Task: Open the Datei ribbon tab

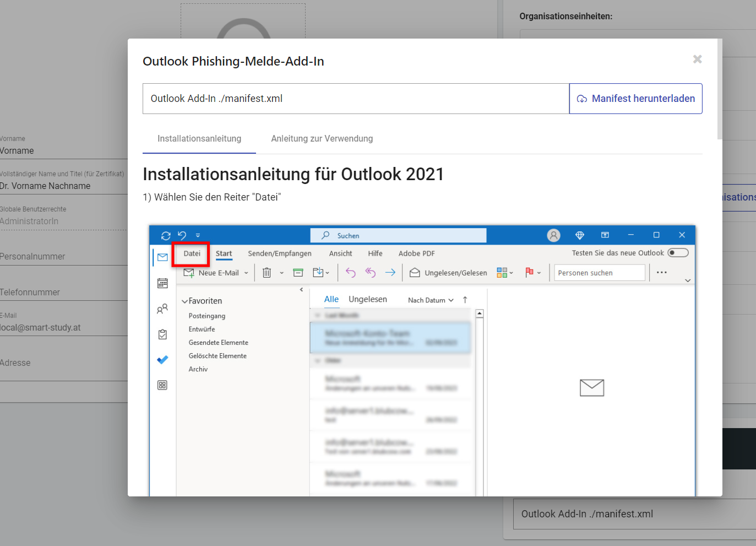Action: tap(192, 253)
